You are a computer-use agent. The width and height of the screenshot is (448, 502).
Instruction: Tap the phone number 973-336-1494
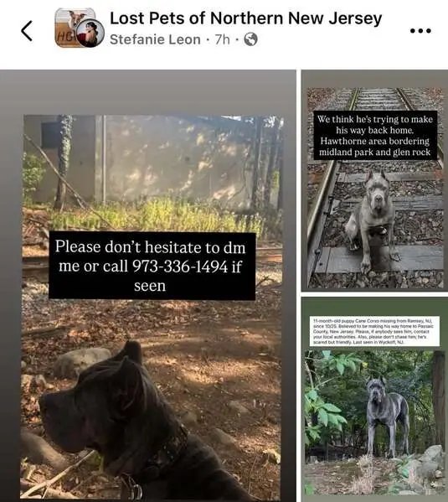[x=180, y=267]
